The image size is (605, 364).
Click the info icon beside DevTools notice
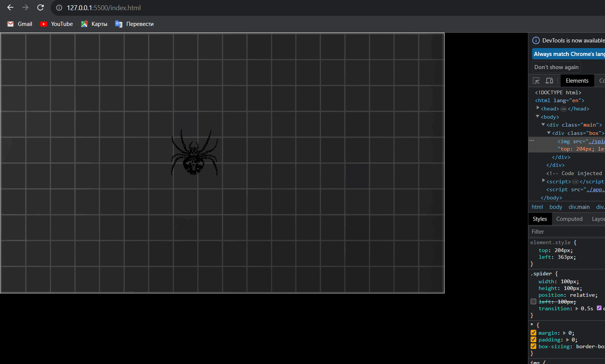point(536,41)
